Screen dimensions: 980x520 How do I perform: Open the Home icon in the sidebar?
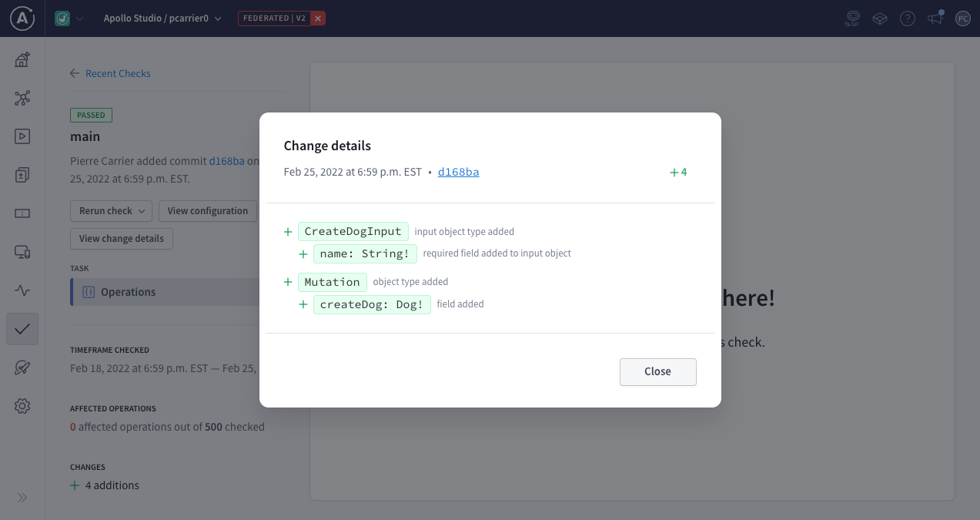22,59
